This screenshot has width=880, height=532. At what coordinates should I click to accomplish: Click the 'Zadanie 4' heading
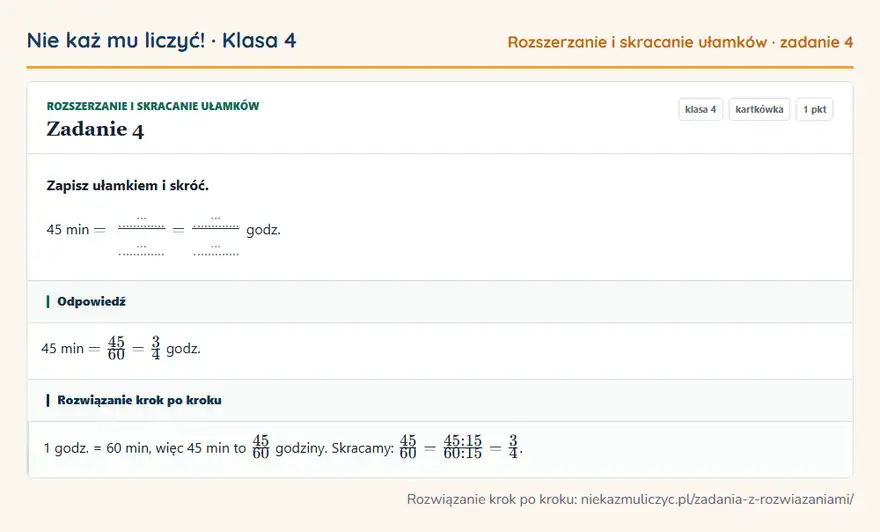point(95,129)
